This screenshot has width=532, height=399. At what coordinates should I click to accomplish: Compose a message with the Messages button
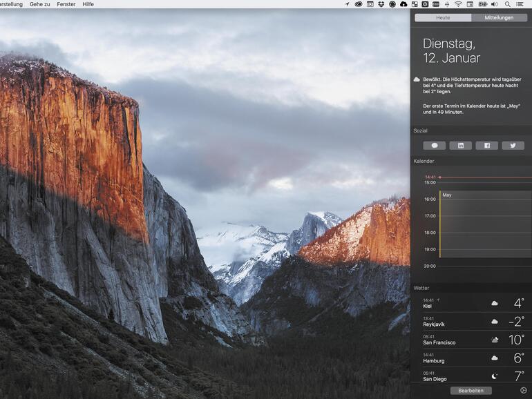434,146
